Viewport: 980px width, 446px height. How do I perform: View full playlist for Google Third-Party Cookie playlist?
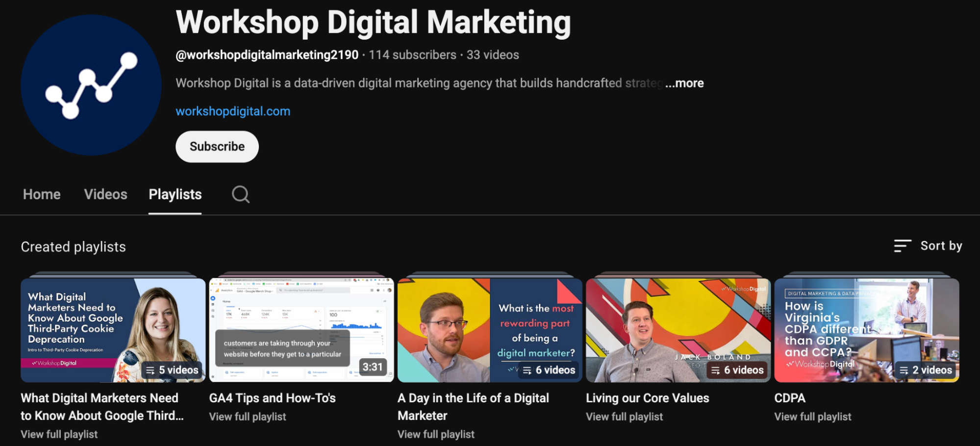click(59, 434)
